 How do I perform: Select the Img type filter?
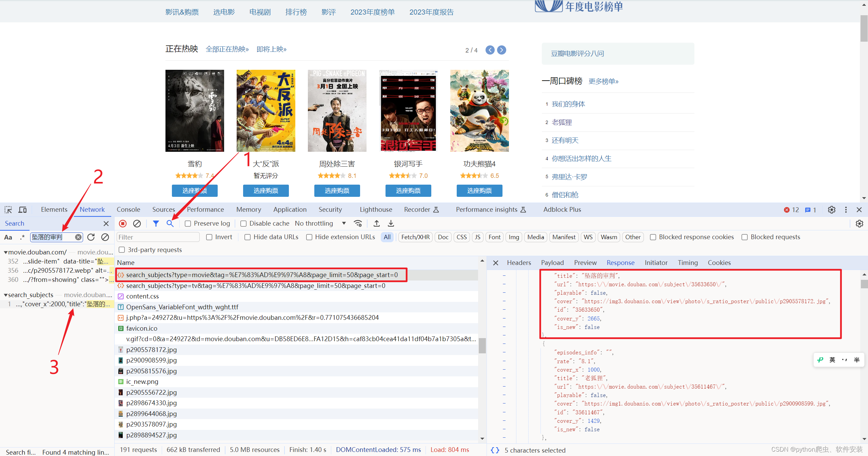coord(514,237)
